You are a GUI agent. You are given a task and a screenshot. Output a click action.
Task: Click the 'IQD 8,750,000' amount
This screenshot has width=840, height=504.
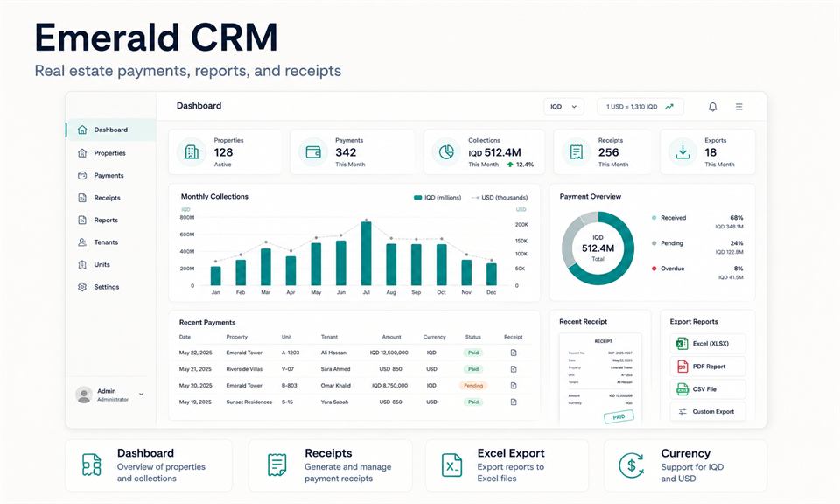(390, 386)
